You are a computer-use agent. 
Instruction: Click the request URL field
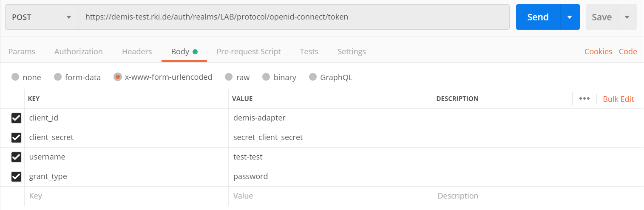click(294, 17)
